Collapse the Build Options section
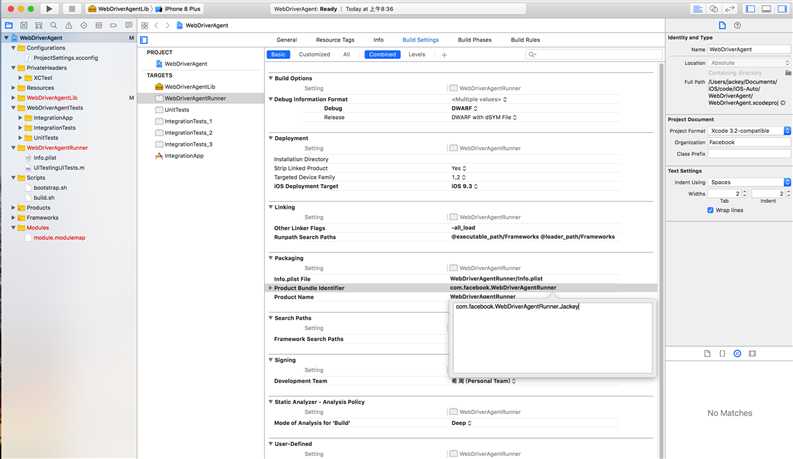This screenshot has height=459, width=793. coord(271,78)
